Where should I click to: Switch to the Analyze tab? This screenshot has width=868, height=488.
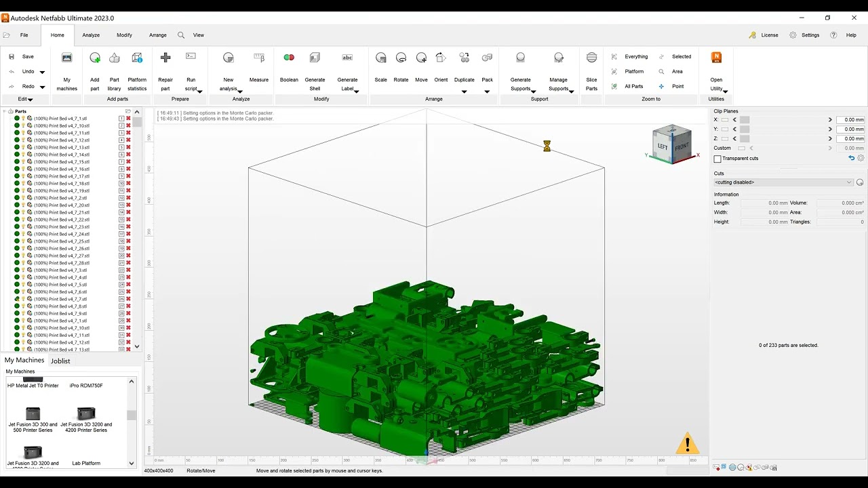[91, 35]
